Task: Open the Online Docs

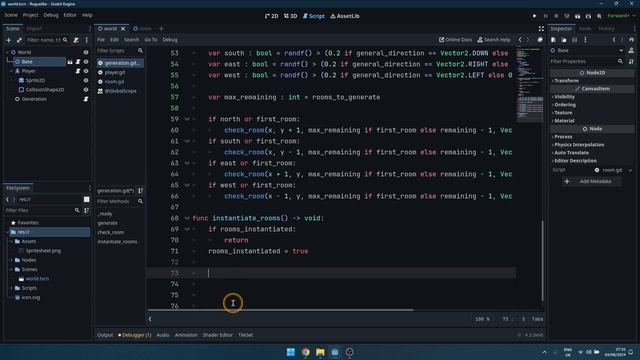Action: 455,40
